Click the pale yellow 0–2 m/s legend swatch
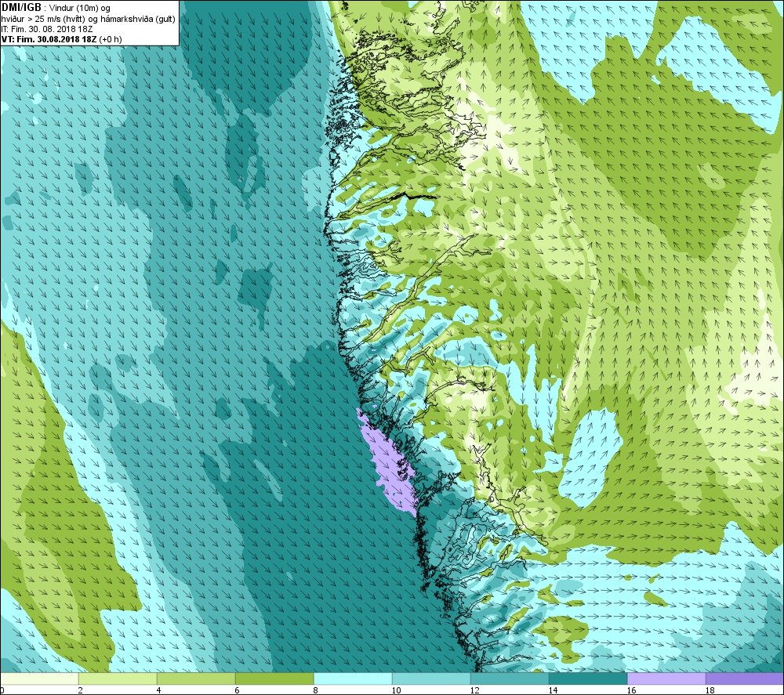 click(39, 679)
